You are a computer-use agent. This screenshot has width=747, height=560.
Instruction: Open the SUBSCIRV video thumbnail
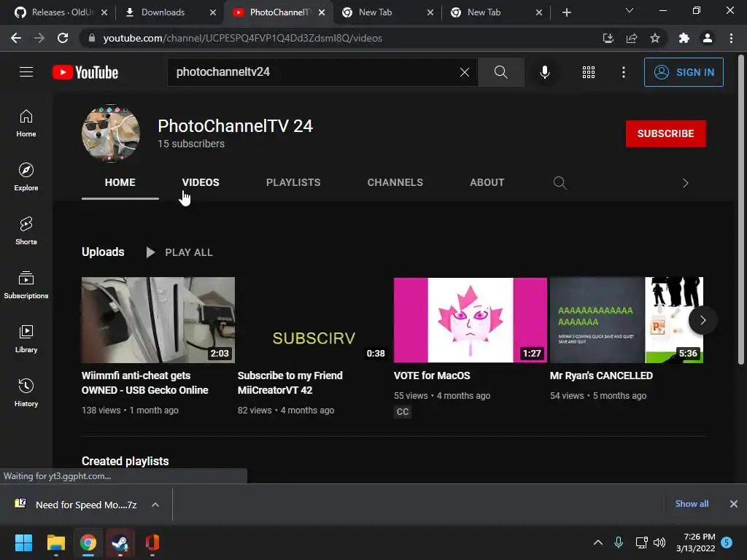(314, 320)
